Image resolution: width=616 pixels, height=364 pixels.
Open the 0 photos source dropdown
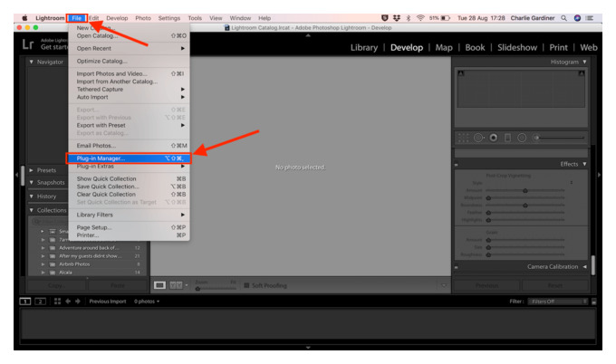(147, 302)
